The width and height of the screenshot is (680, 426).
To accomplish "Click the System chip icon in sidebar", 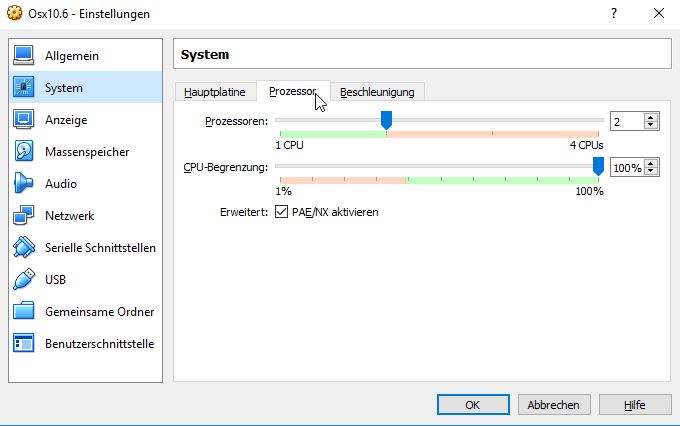I will coord(23,87).
